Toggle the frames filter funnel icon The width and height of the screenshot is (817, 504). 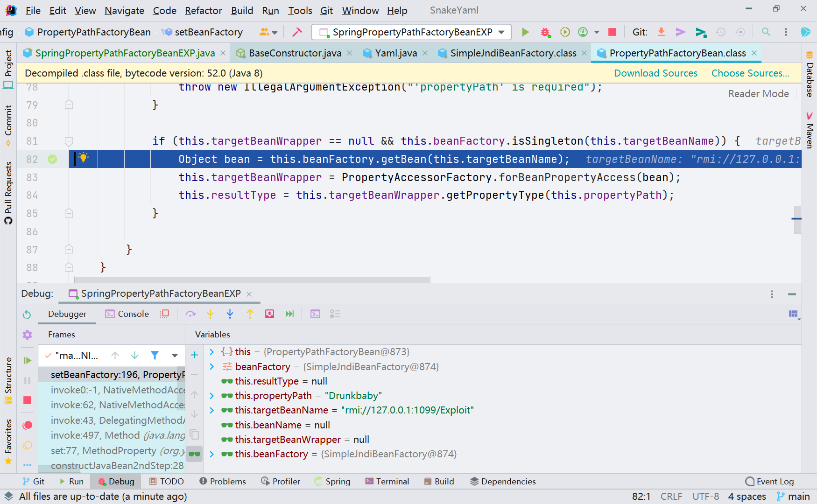point(155,356)
